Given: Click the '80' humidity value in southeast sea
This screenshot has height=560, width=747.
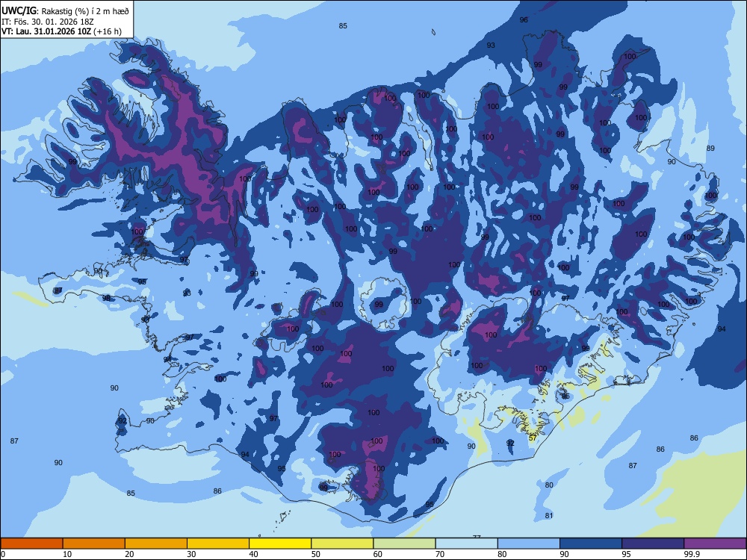Looking at the screenshot, I should tap(549, 485).
